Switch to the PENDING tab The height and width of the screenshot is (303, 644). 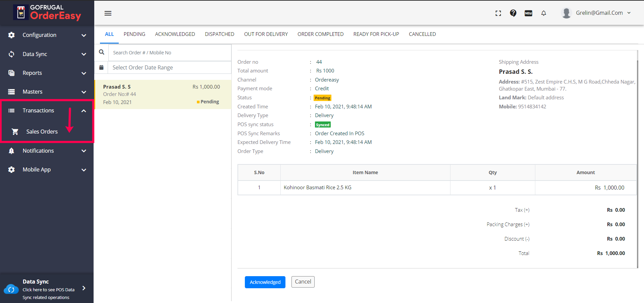point(134,34)
